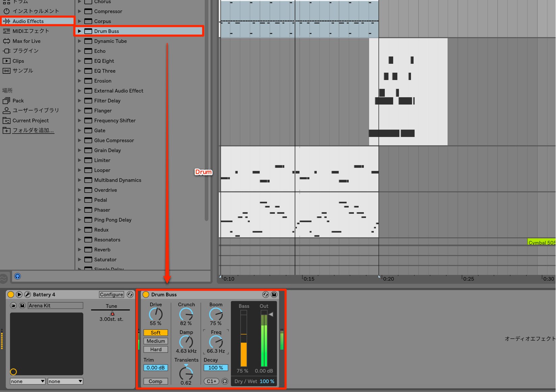556x392 pixels.
Task: Select the Phaser entry
Action: click(139, 210)
